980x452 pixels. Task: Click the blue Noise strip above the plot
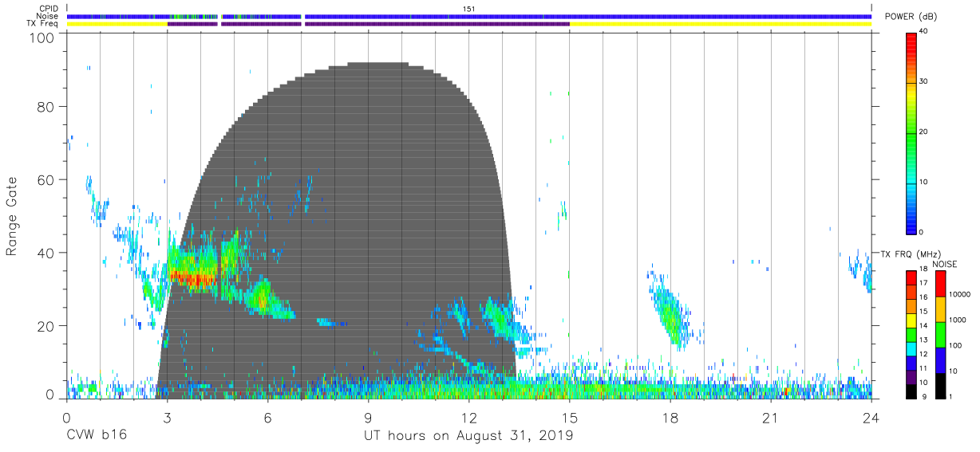[x=469, y=16]
